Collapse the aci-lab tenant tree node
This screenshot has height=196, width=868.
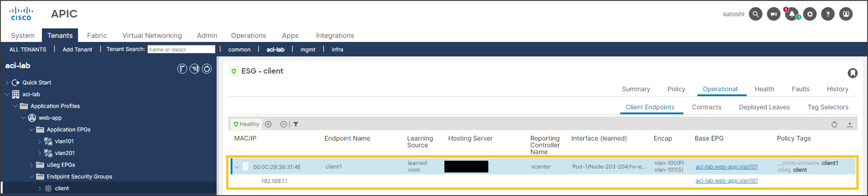coord(7,94)
